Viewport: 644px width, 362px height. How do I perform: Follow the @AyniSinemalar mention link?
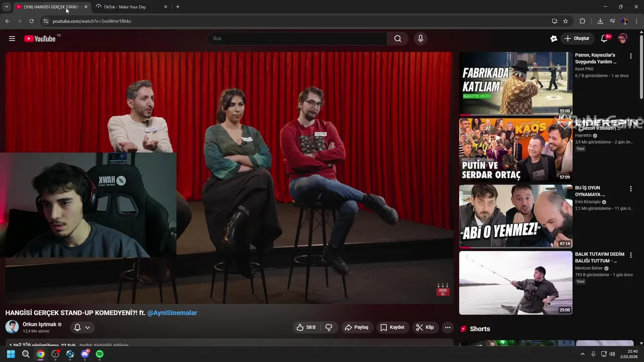(172, 313)
